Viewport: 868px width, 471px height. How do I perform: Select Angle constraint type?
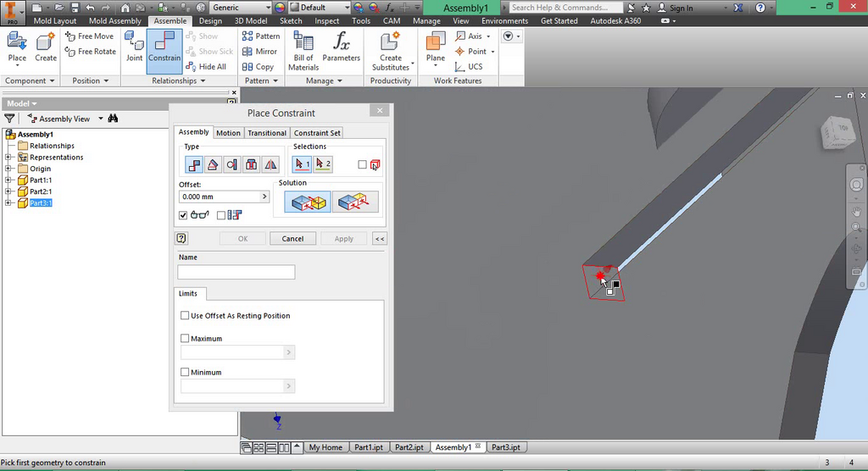(213, 164)
